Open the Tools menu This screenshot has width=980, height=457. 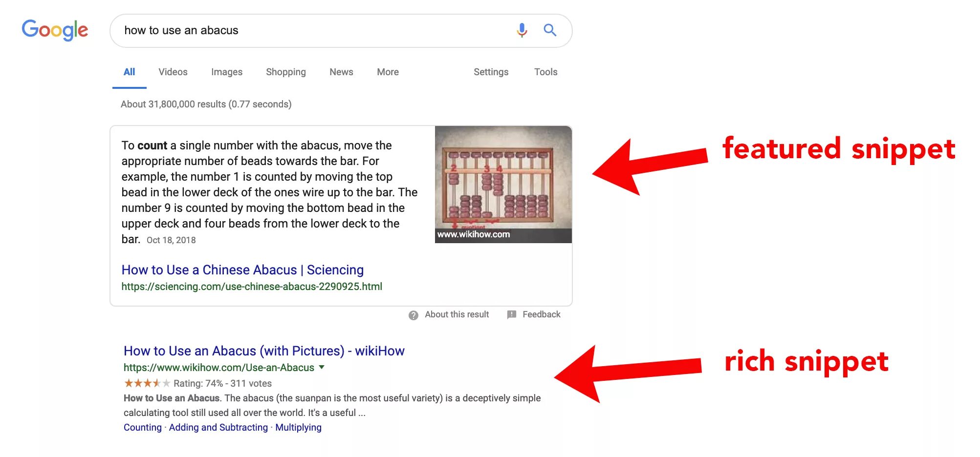[x=545, y=72]
